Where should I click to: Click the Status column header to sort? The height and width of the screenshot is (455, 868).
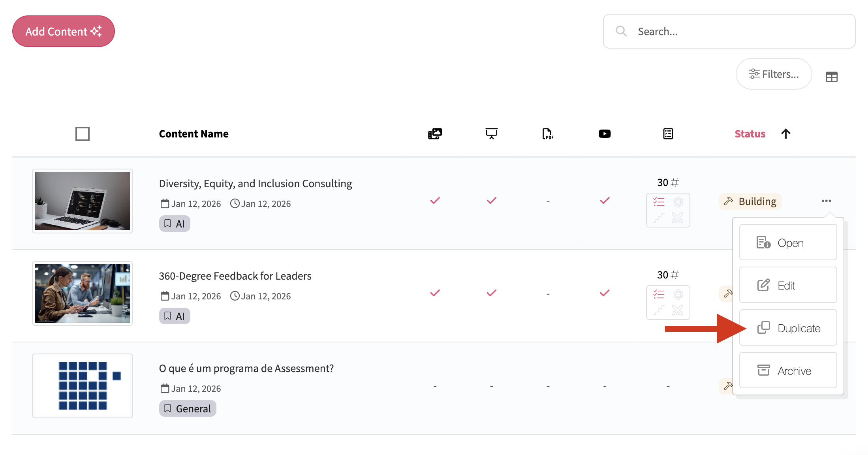750,134
